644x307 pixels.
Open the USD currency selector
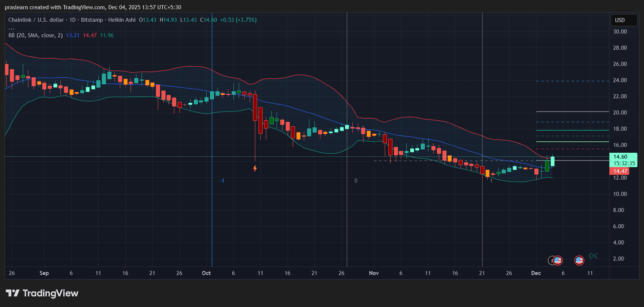point(624,20)
